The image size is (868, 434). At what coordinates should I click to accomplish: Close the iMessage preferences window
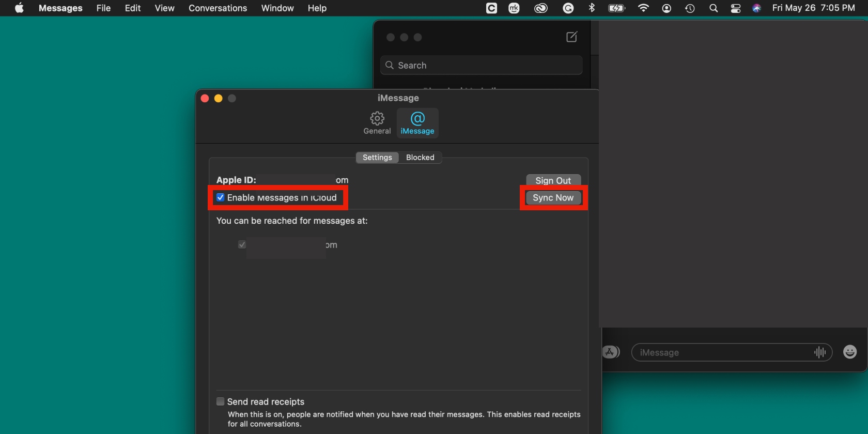click(205, 98)
